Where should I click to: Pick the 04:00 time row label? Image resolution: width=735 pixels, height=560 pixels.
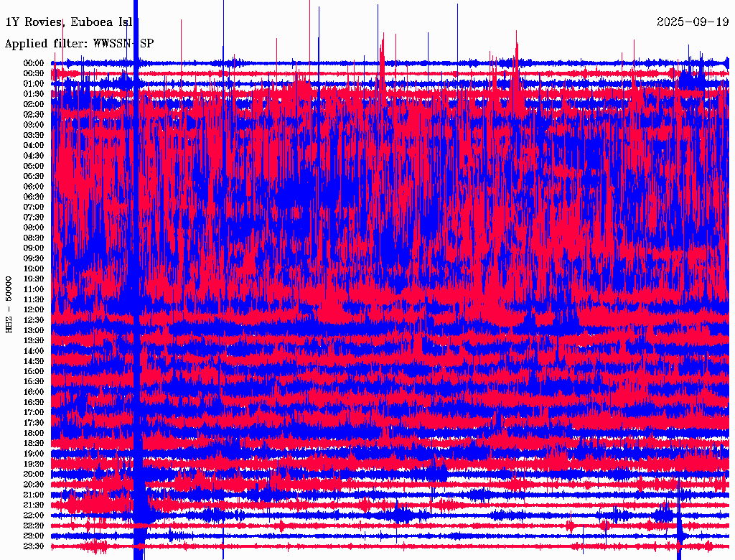34,145
